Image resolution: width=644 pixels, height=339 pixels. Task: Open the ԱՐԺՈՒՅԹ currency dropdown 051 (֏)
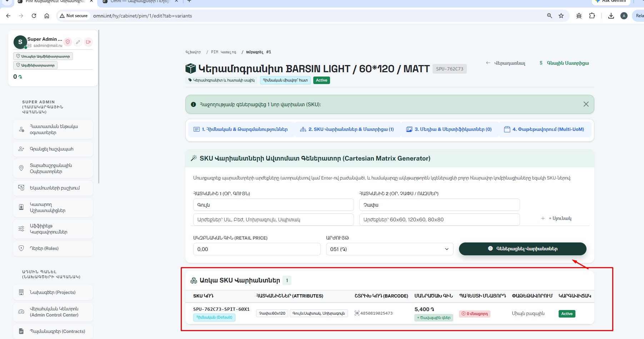pyautogui.click(x=390, y=249)
